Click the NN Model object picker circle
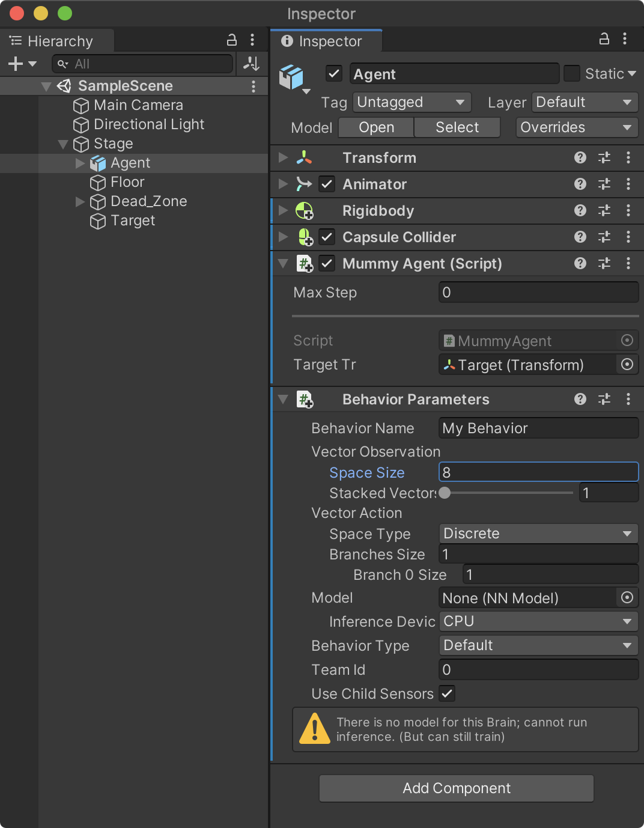Screen dimensions: 644x828 coord(627,597)
